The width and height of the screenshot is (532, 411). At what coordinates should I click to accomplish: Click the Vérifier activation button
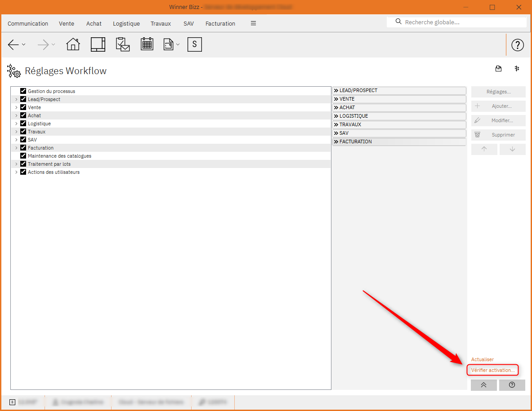pos(492,370)
